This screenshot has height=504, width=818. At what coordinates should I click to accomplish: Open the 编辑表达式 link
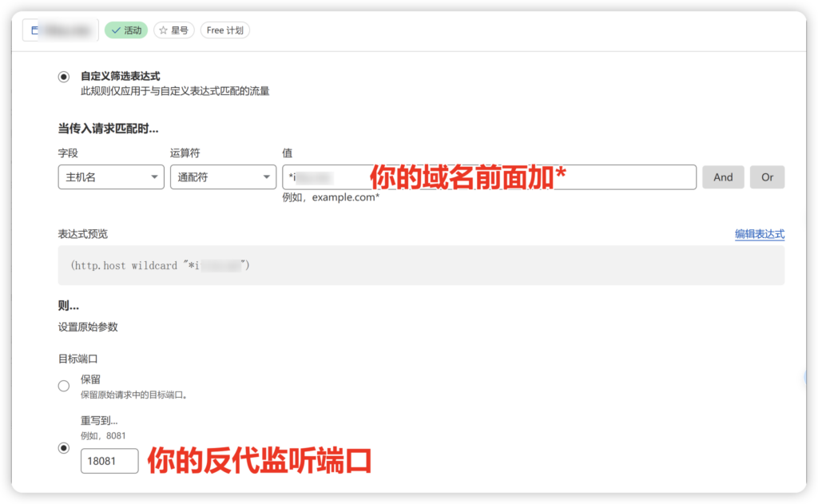pyautogui.click(x=760, y=234)
